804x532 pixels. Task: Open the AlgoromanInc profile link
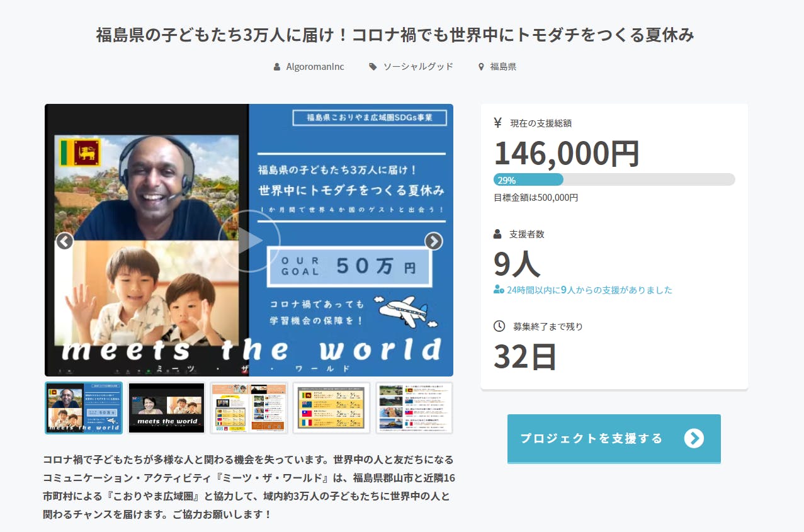click(315, 67)
